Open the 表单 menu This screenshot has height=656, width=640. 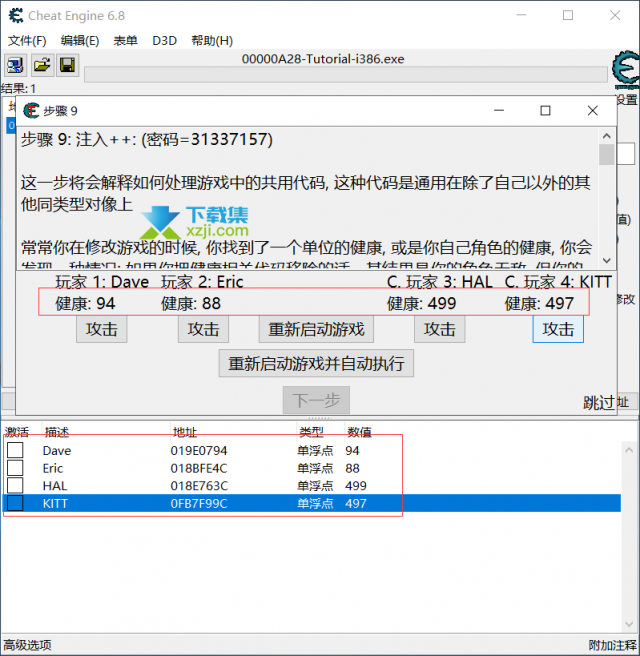[125, 41]
